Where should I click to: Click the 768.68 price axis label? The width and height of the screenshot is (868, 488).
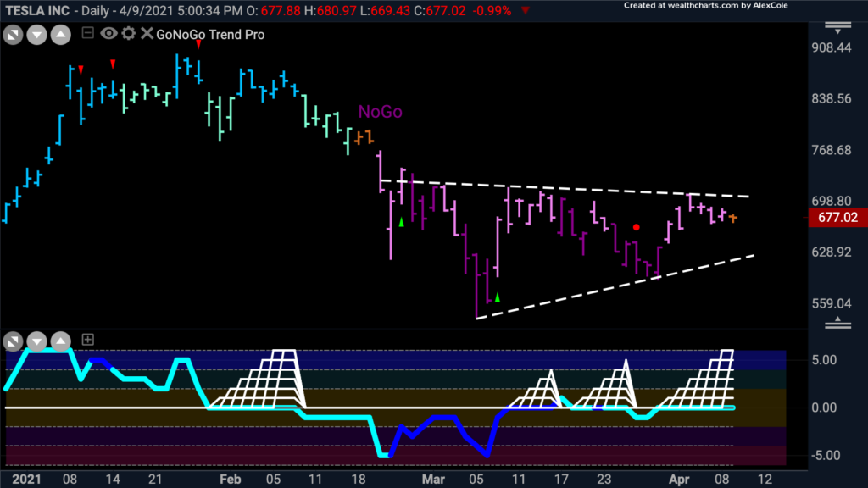[831, 151]
